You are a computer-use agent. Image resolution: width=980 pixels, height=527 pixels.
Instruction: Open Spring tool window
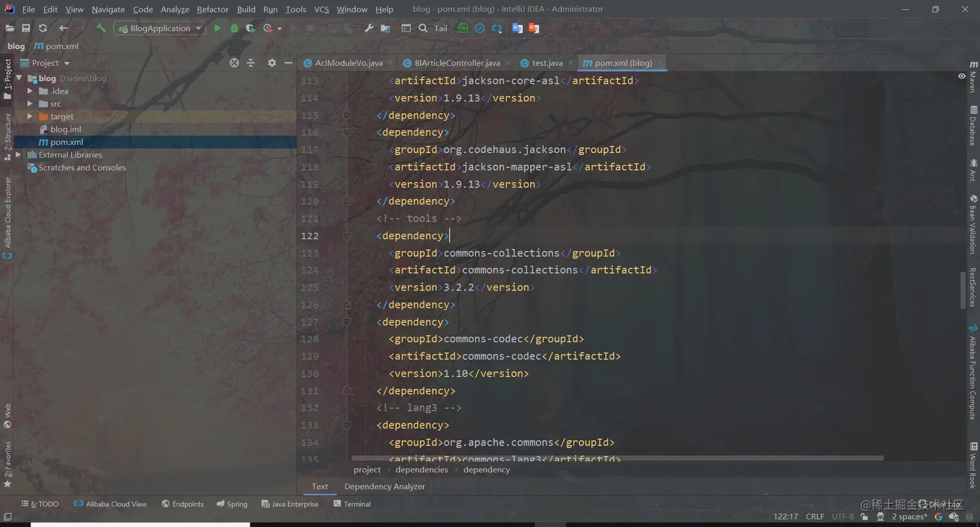[232, 504]
